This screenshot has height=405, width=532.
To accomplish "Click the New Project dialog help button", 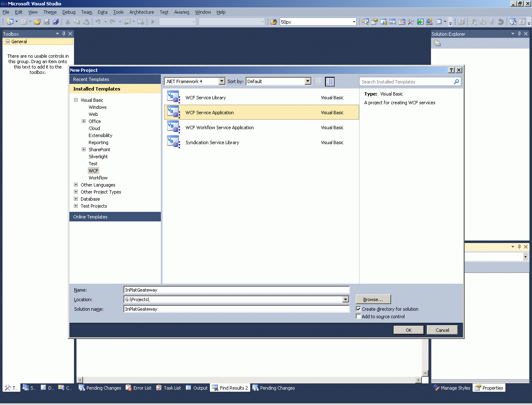I will (451, 70).
